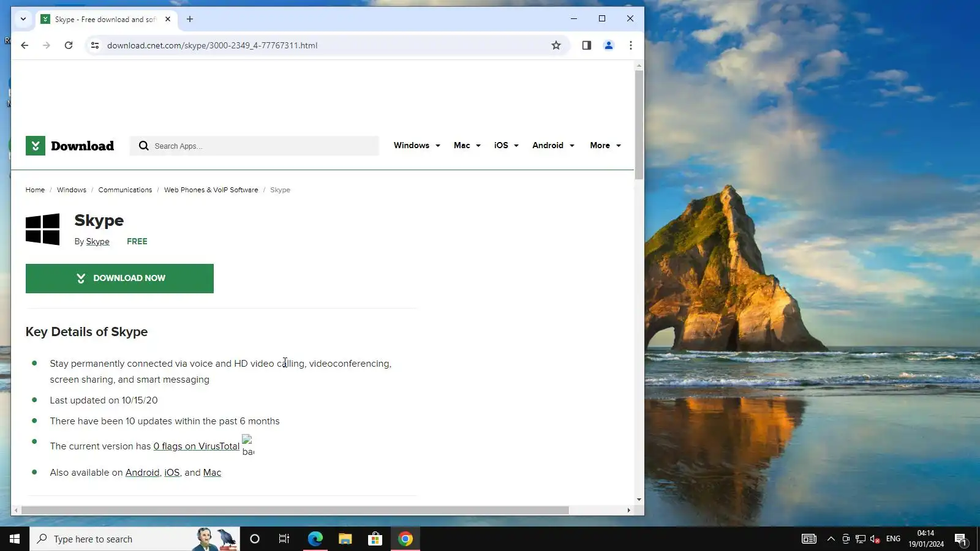
Task: Expand the Android dropdown menu
Action: (554, 145)
